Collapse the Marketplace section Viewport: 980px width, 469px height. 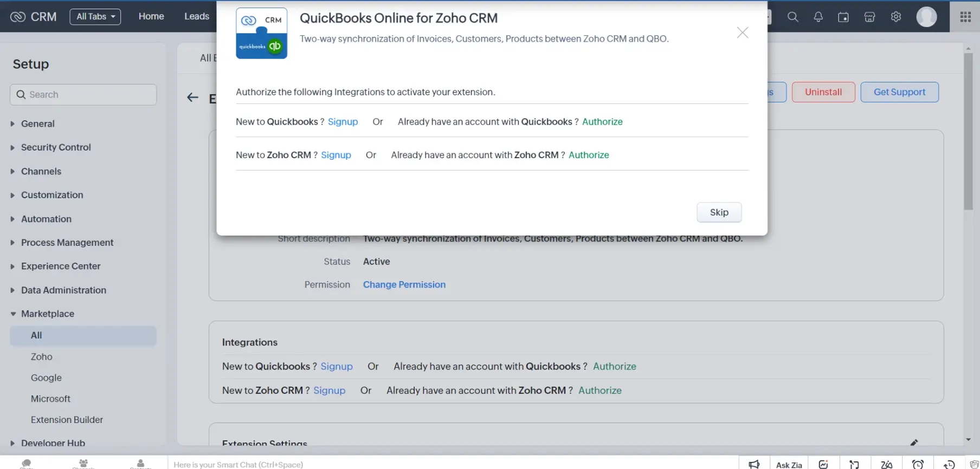(48, 314)
